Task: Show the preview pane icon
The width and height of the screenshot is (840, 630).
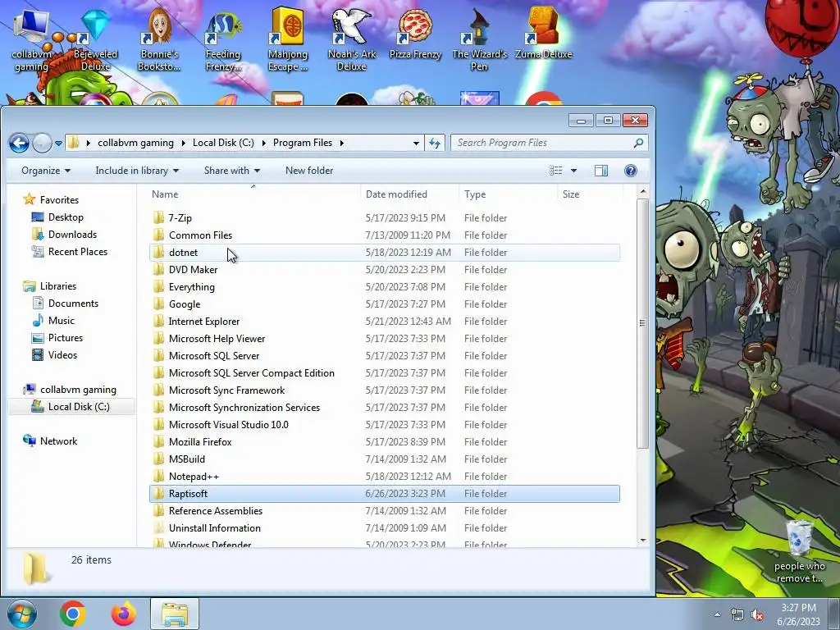Action: pyautogui.click(x=601, y=171)
